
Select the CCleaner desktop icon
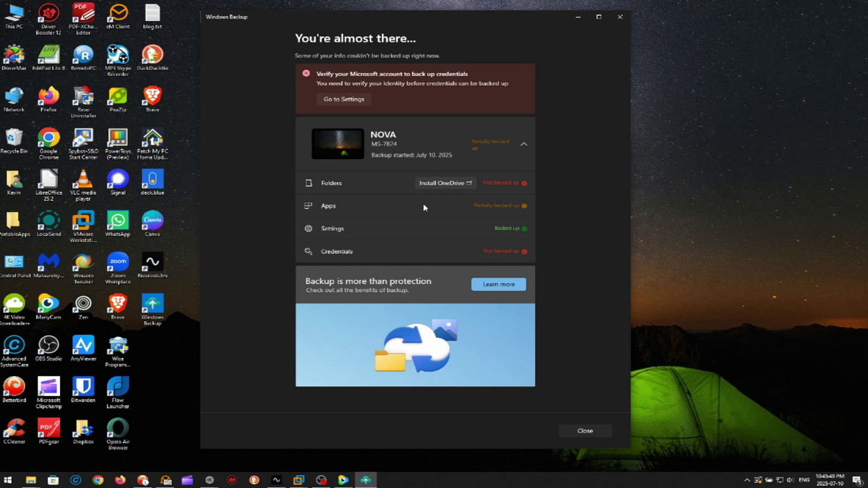[14, 432]
